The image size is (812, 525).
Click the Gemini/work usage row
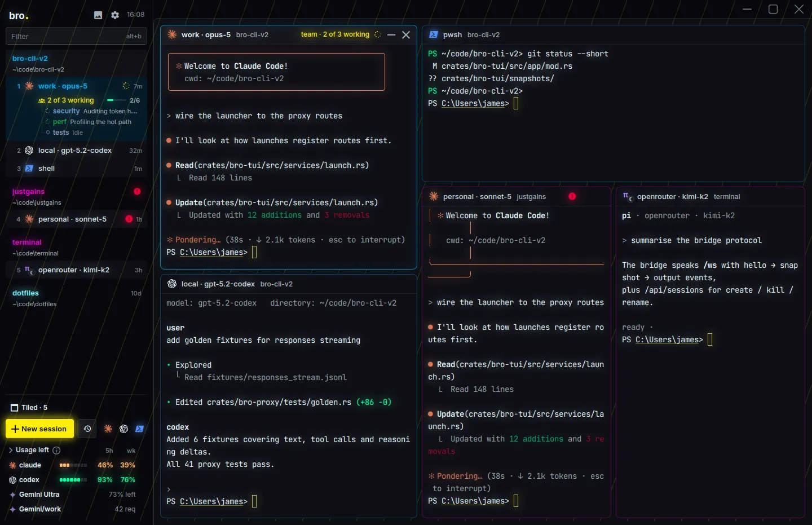click(x=73, y=509)
